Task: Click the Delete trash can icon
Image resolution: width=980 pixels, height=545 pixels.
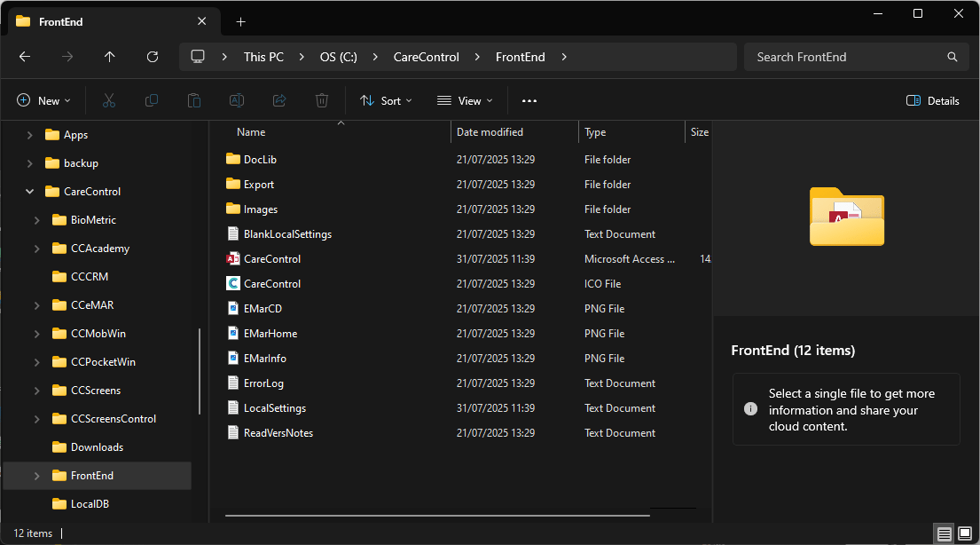Action: point(322,100)
